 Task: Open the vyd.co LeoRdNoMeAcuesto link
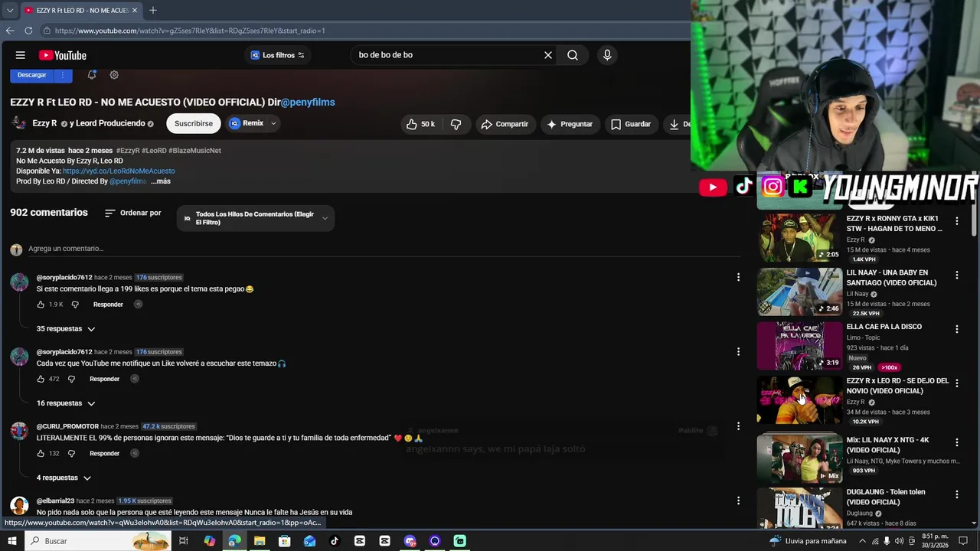(x=119, y=171)
